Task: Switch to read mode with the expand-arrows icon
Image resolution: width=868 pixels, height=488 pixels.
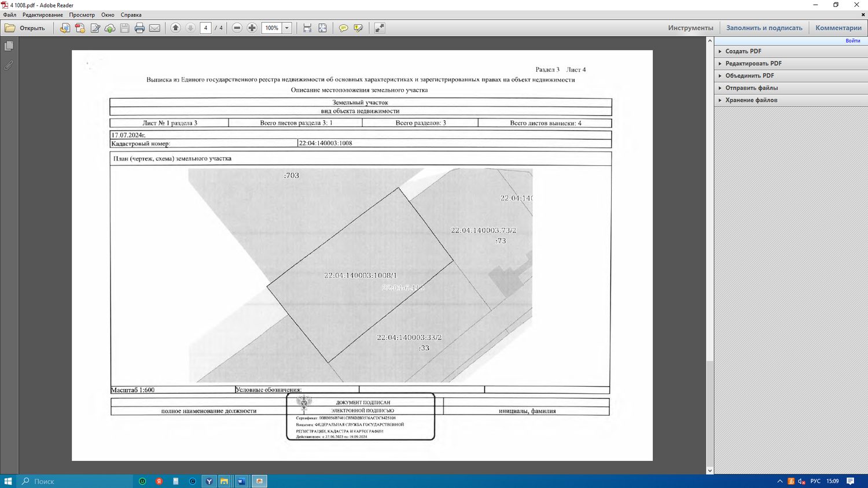Action: 380,28
